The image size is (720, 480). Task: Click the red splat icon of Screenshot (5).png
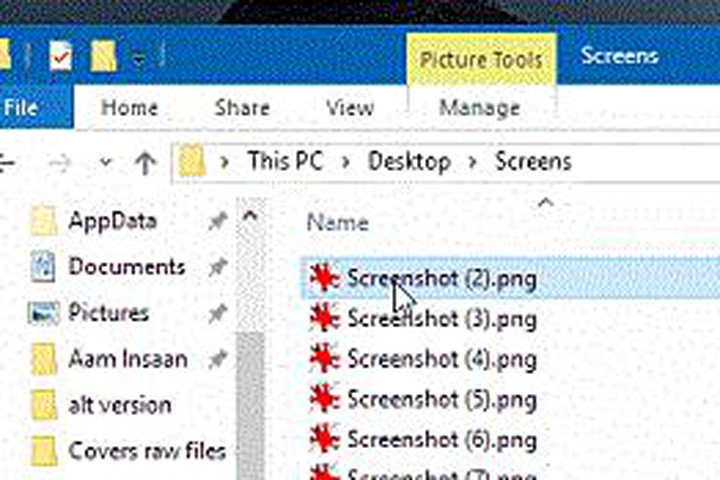coord(324,399)
